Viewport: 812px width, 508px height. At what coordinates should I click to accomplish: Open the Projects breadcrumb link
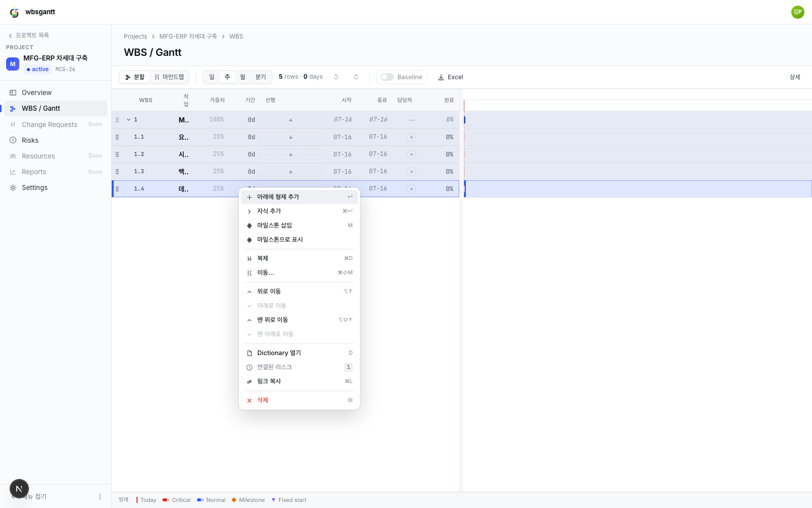pos(136,37)
